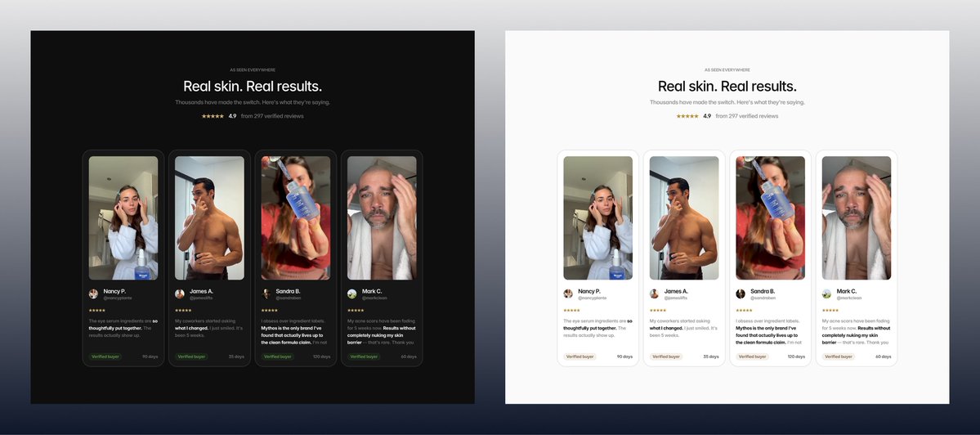
Task: Click Nancy P.'s star rating in light card
Action: (572, 311)
